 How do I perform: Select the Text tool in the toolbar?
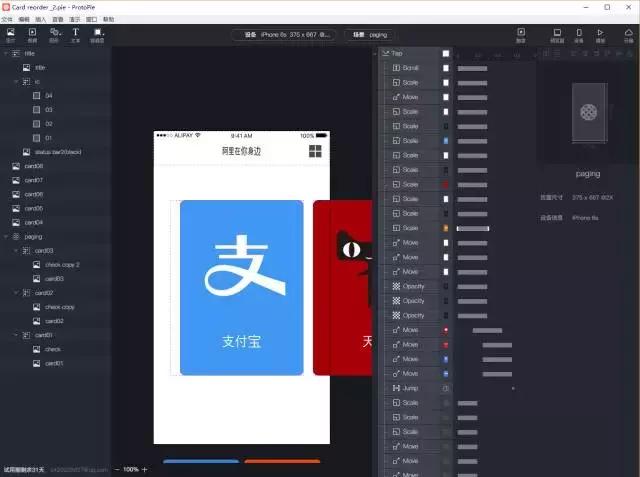pyautogui.click(x=76, y=35)
